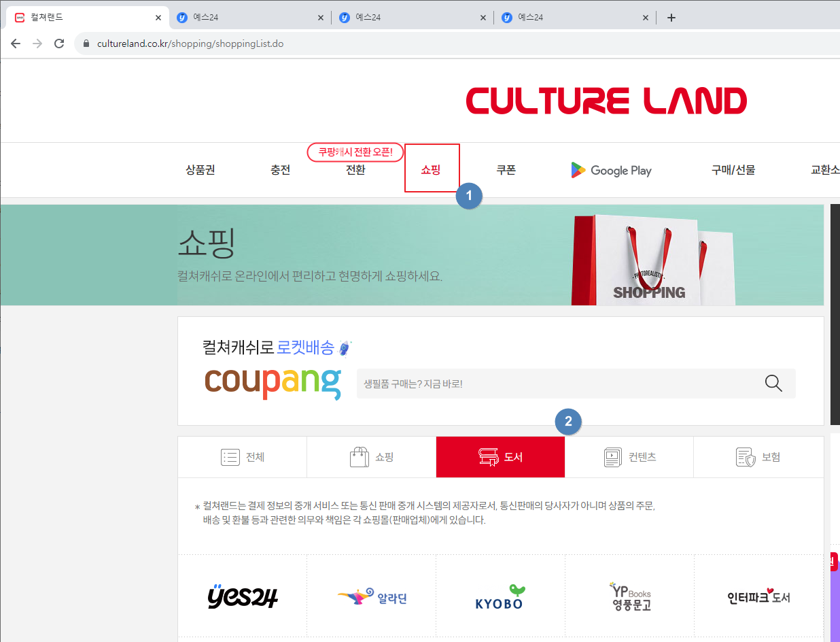The height and width of the screenshot is (642, 840).
Task: Close the 컬쳐랜드 browser tab
Action: pyautogui.click(x=158, y=18)
